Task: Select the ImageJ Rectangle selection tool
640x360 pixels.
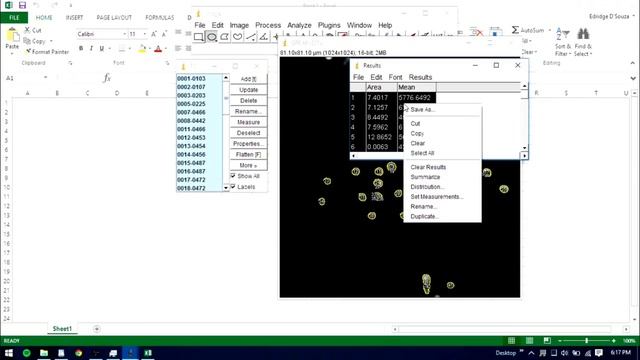Action: click(199, 37)
